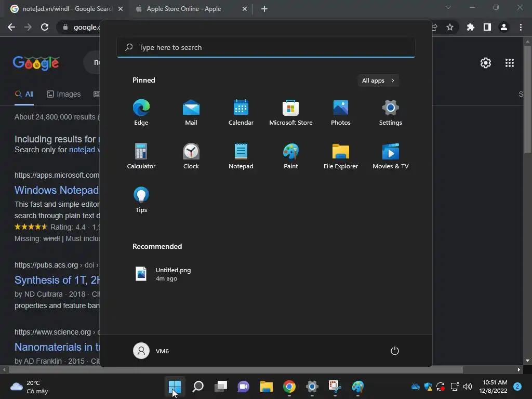The height and width of the screenshot is (399, 532).
Task: Open Google quick settings gear
Action: pos(486,63)
